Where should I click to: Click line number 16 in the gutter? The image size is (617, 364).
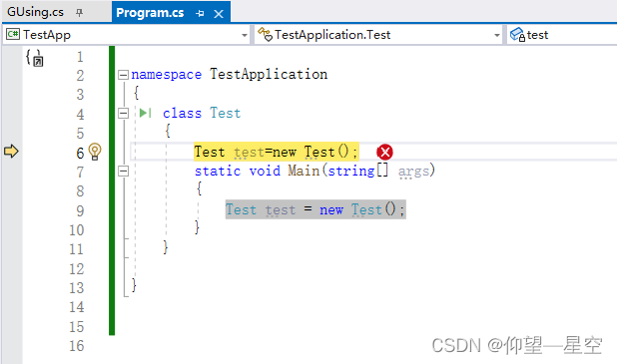click(76, 346)
